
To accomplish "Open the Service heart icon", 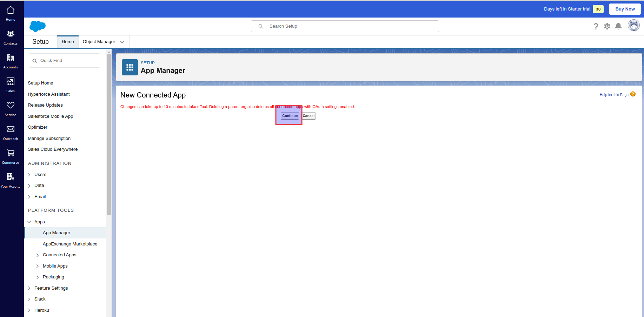I will [11, 105].
